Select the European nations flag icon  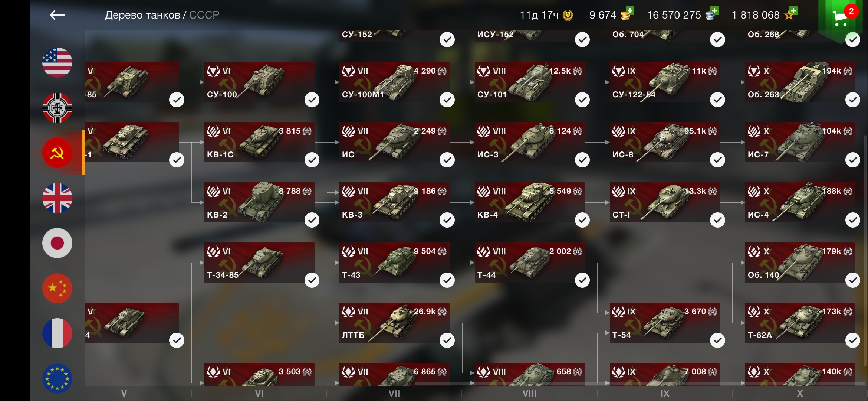coord(57,378)
